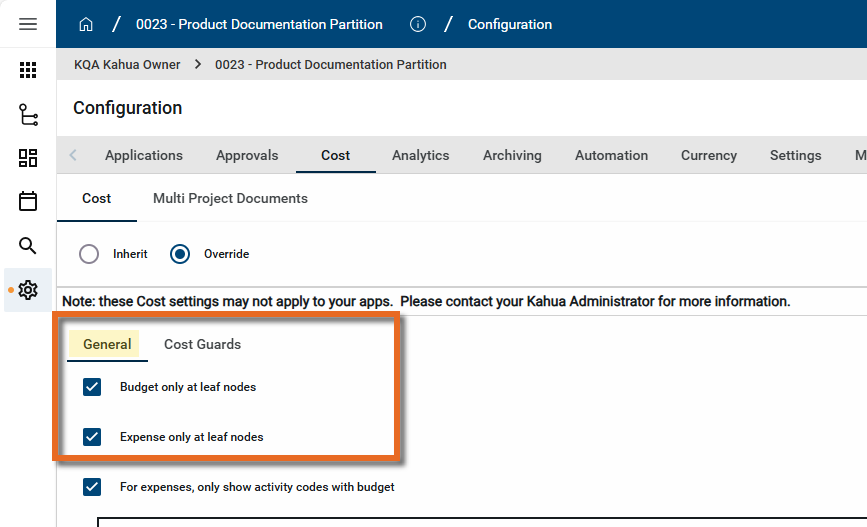Open the project hierarchy tree icon

click(28, 114)
